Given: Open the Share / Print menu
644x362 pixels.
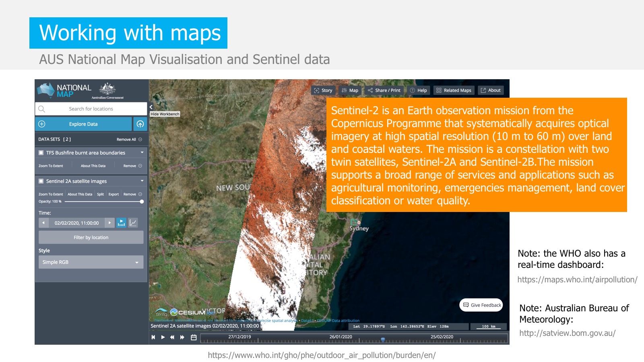Looking at the screenshot, I should point(384,90).
